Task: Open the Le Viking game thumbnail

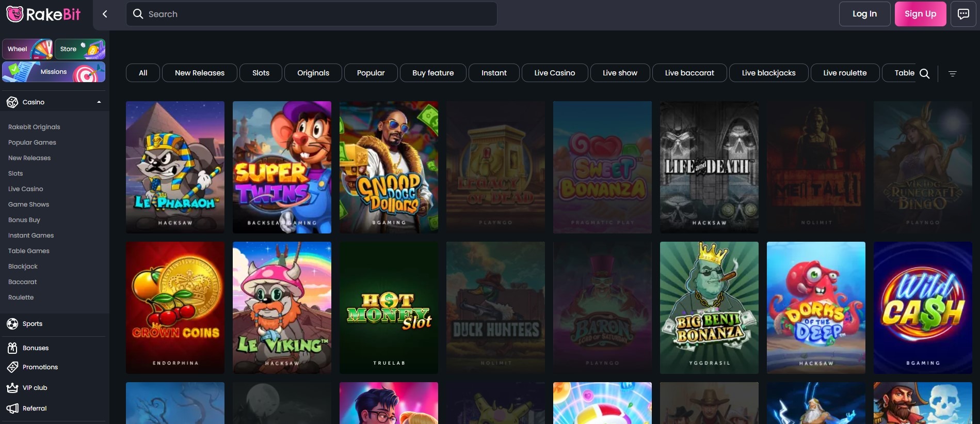Action: click(x=282, y=308)
